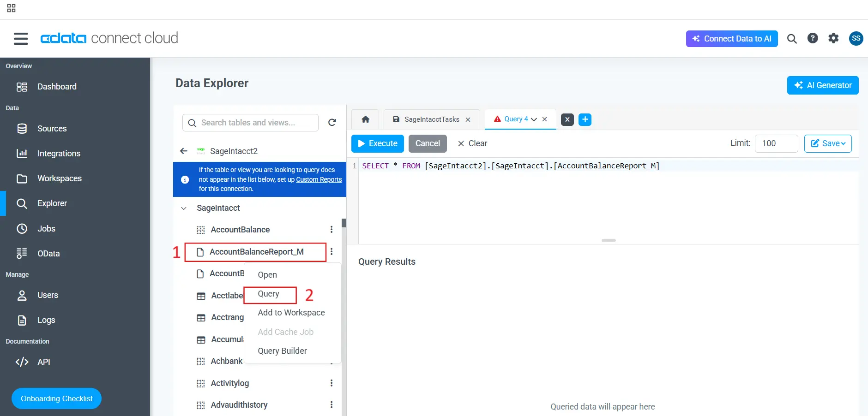Open the Custom Reports link
Image resolution: width=868 pixels, height=416 pixels.
click(318, 179)
